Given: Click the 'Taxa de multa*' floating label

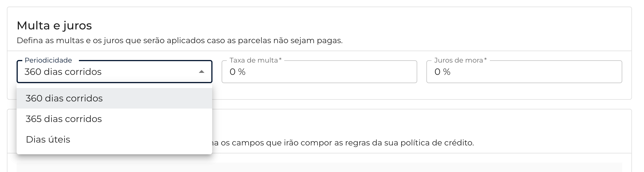Looking at the screenshot, I should pos(255,60).
